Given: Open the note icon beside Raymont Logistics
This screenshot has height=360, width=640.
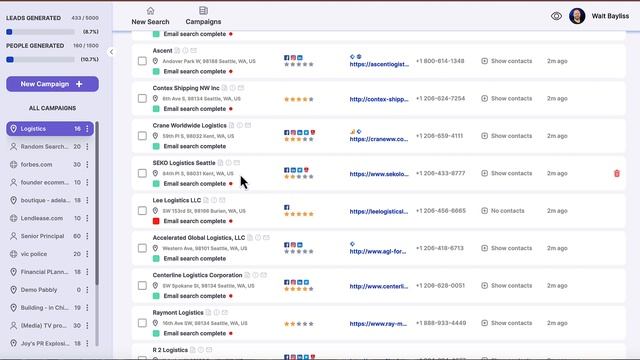Looking at the screenshot, I should coord(209,313).
